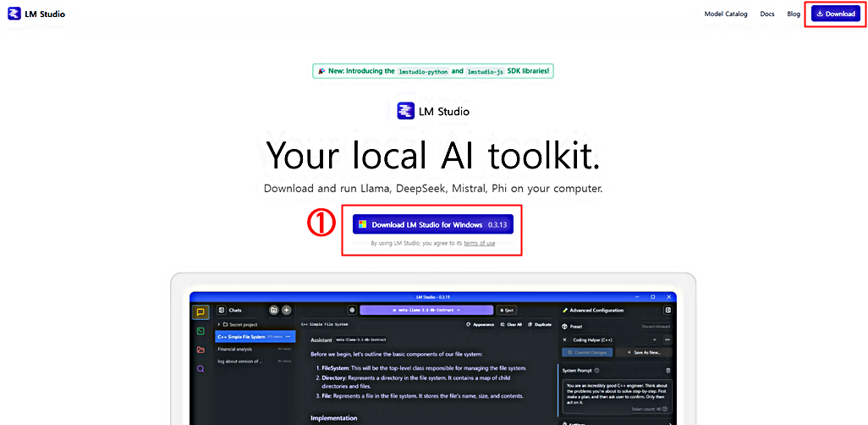Click the meta-llama-3.1-8b-instruct tag next to Assistant
The image size is (868, 425).
361,339
